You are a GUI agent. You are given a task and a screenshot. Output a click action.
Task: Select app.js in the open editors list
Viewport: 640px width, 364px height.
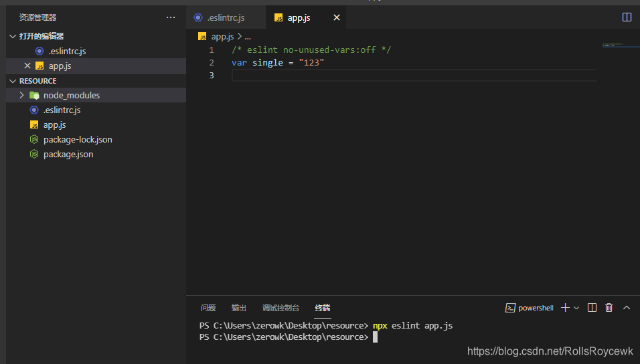[96, 66]
